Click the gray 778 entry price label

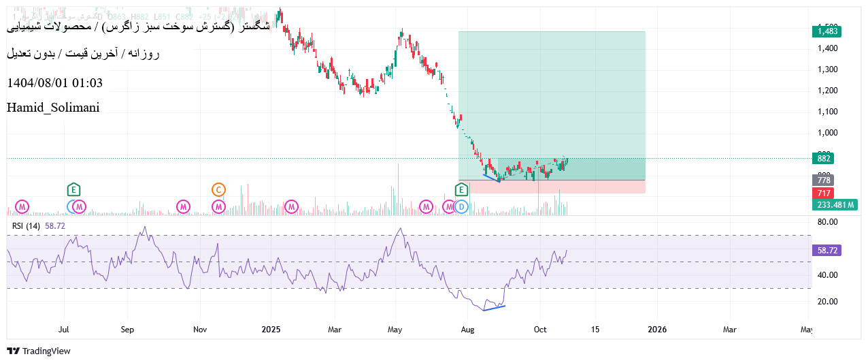(x=823, y=180)
